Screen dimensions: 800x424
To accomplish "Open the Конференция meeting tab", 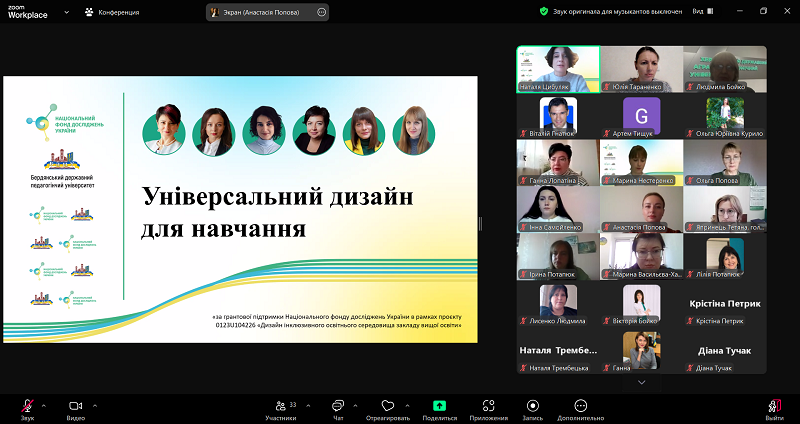I will coord(112,12).
